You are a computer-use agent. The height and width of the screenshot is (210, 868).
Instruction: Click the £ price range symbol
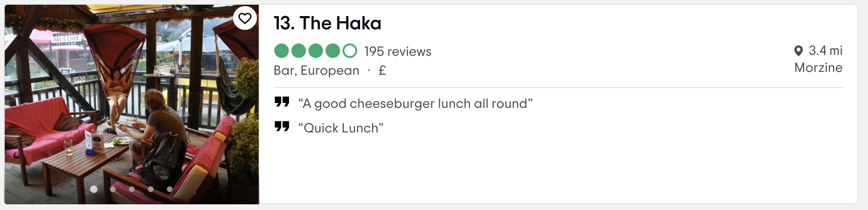tap(382, 70)
